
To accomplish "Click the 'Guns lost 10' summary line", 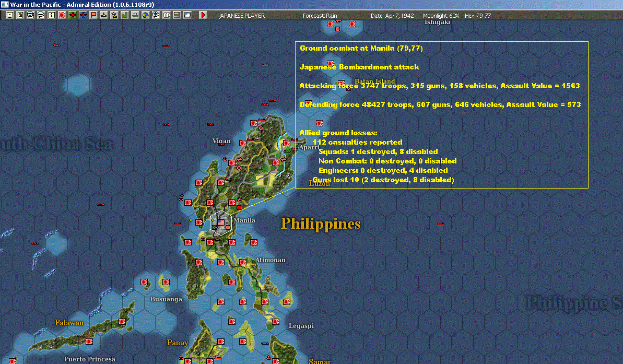I will coord(383,180).
